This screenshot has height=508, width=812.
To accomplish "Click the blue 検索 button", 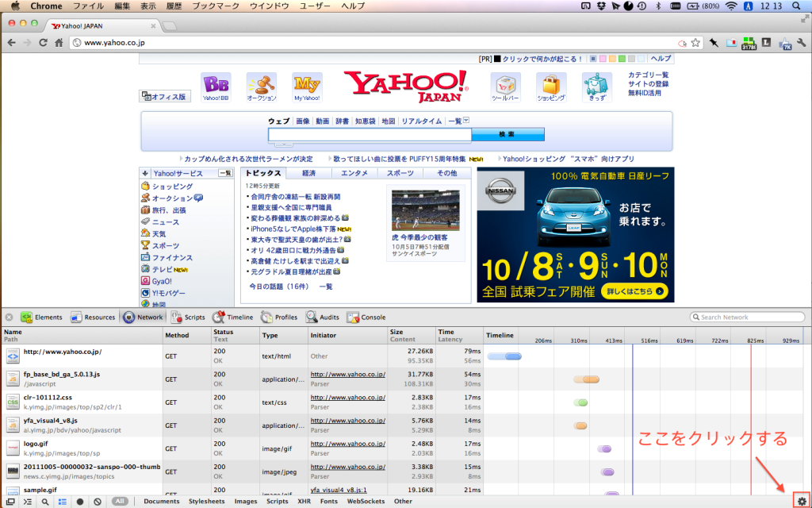I will pos(507,135).
